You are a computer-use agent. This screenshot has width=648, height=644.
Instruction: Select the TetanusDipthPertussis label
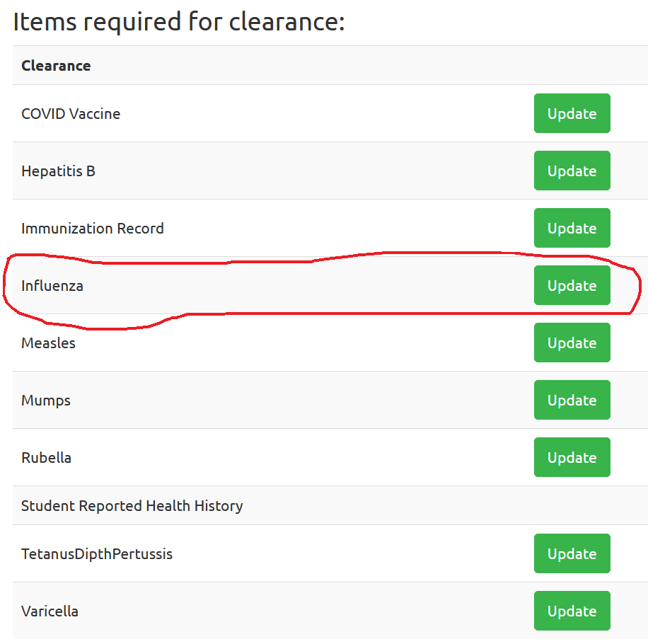click(97, 554)
